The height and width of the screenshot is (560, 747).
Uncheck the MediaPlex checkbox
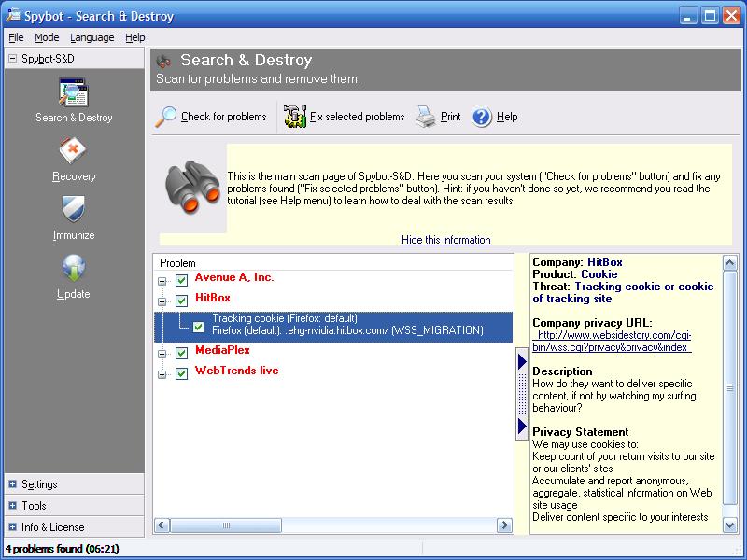coord(181,353)
